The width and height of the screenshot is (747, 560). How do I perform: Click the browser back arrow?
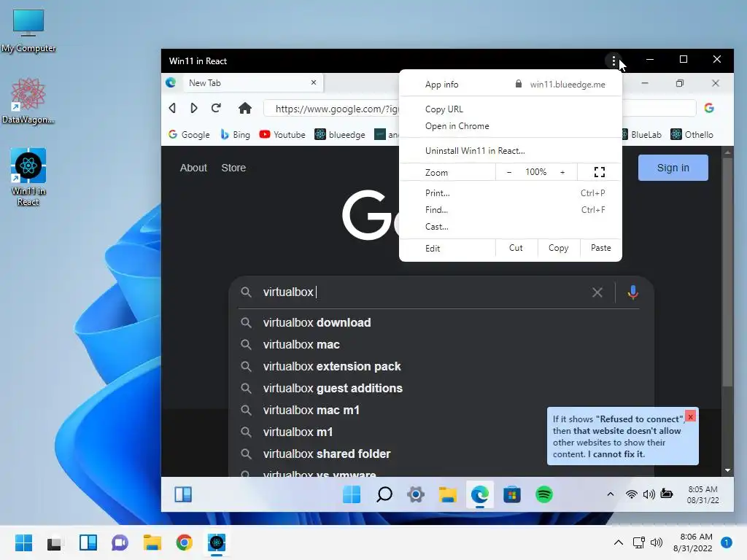point(172,108)
